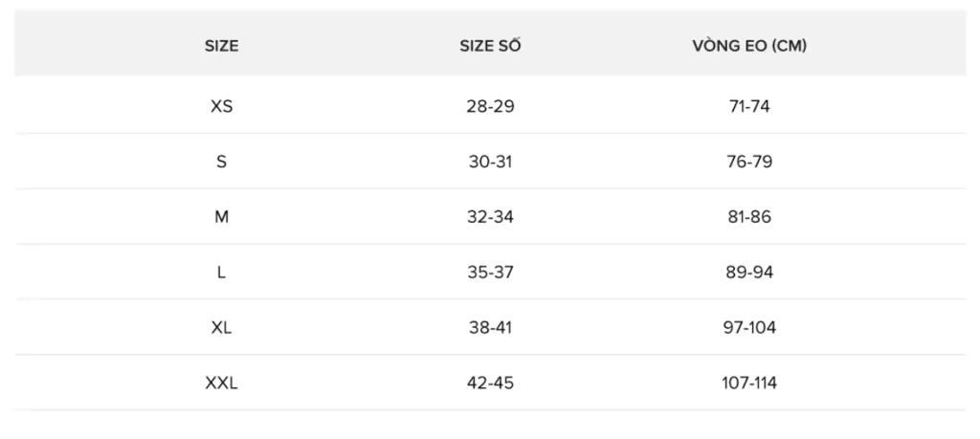
Task: Click the VÒNG EO (CM) column header
Action: click(x=749, y=46)
